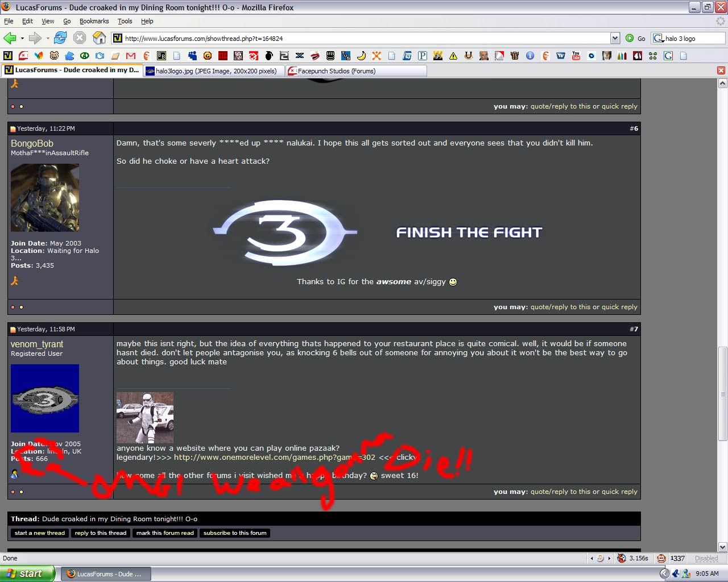Click the Forward navigation arrow
This screenshot has height=582, width=728.
35,38
